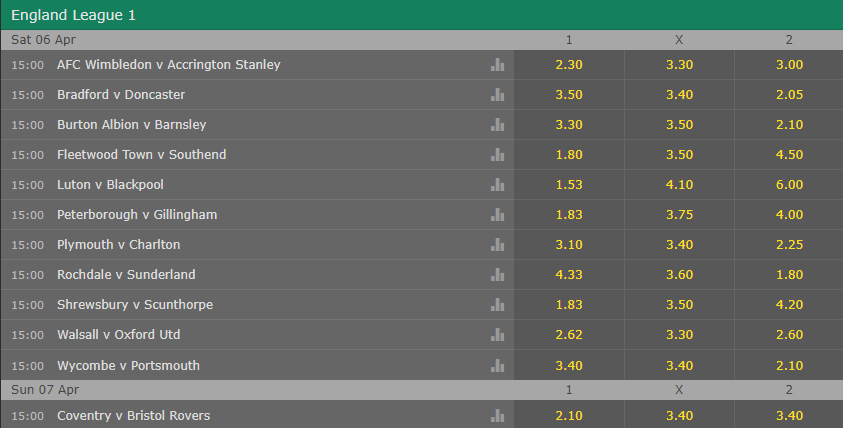
Task: Pick draw odds 4.10 for Luton v Blackpool
Action: tap(679, 184)
